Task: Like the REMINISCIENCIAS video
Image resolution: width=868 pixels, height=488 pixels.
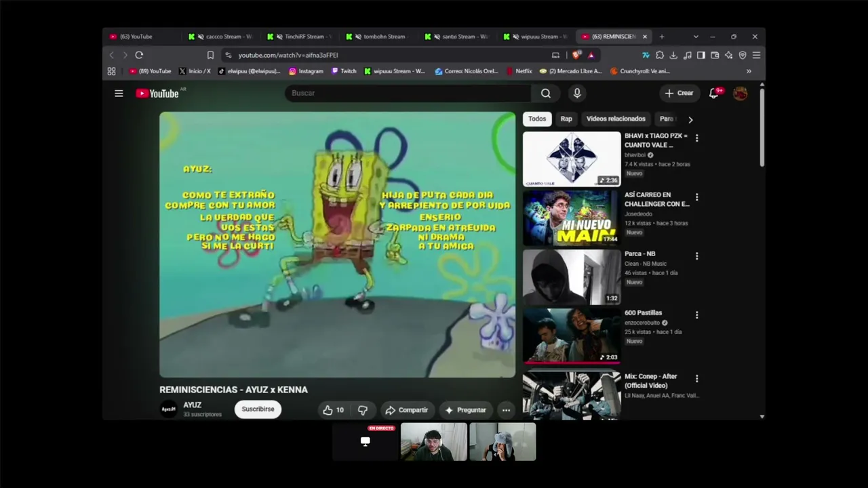Action: [333, 410]
